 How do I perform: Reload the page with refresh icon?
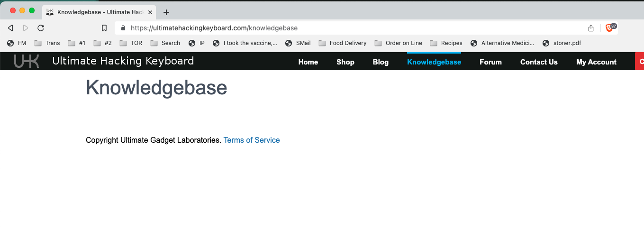coord(41,28)
